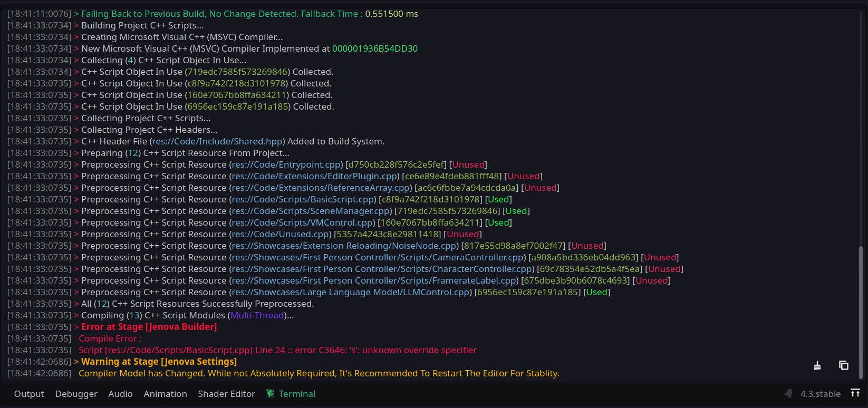This screenshot has height=408, width=868.
Task: Go to the Animation tab
Action: tap(166, 394)
